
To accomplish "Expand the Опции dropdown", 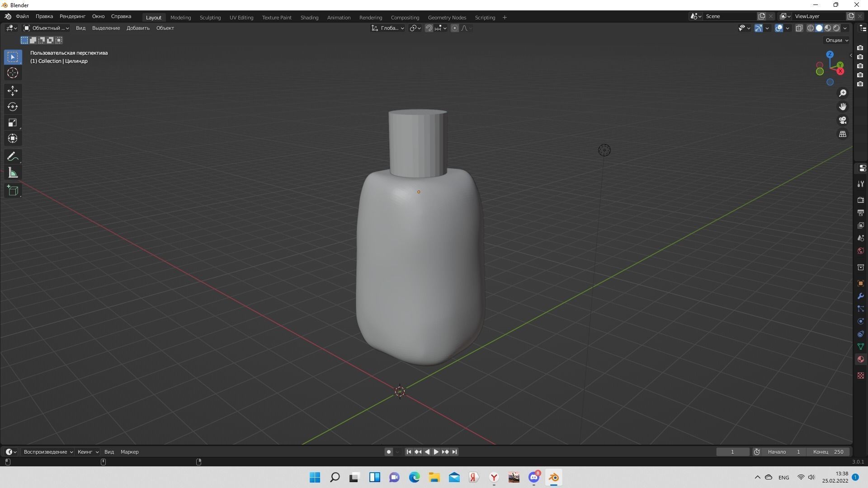I will point(836,40).
